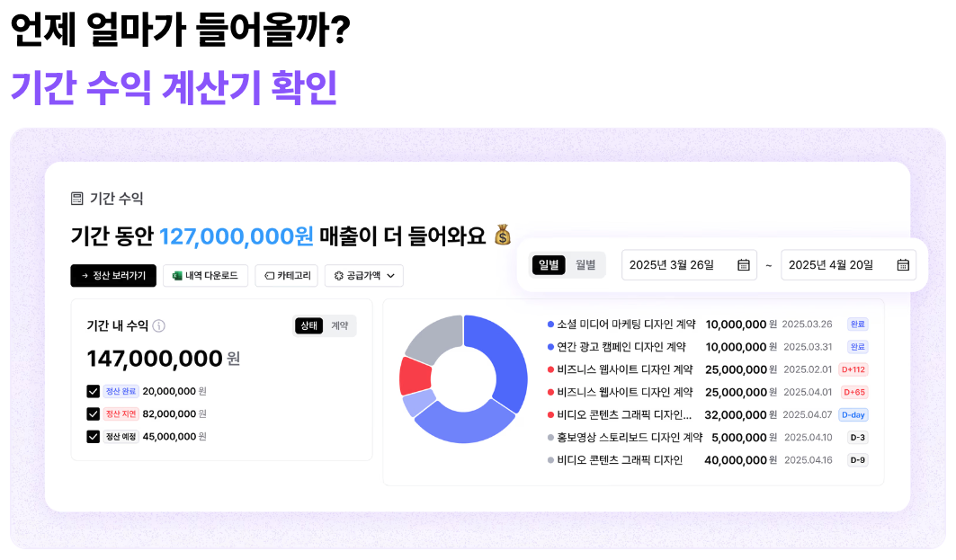Click the calculator icon beside 기간 수익
Viewport: 956px width, 560px height.
[77, 199]
